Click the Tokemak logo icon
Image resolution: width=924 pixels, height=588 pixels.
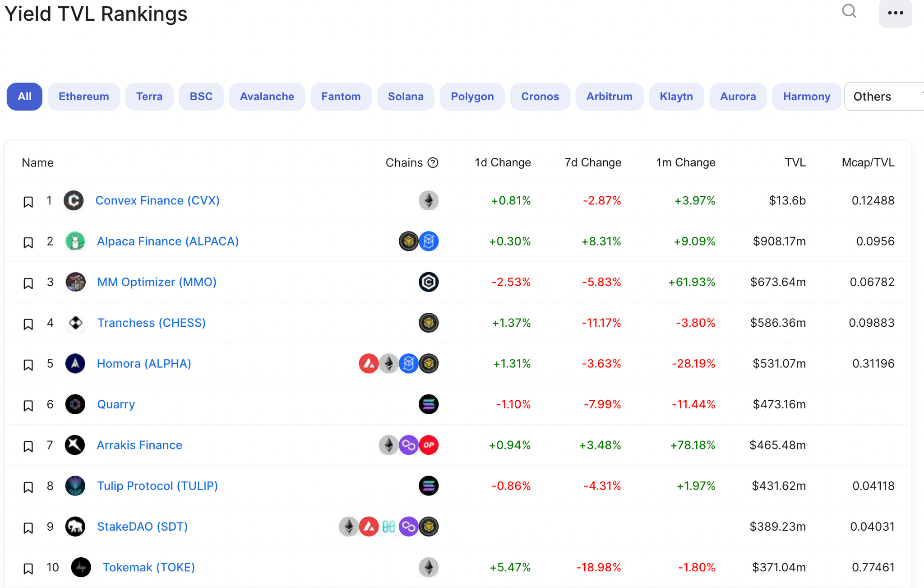(x=81, y=567)
